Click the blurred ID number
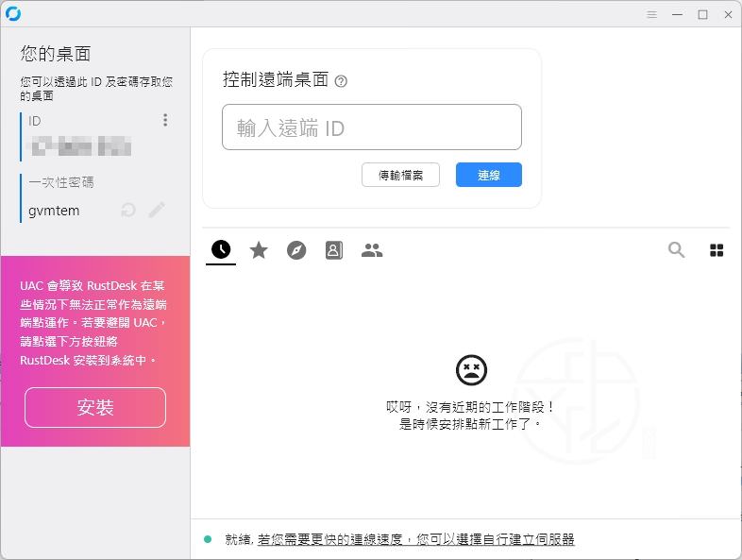The image size is (742, 560). tap(80, 146)
